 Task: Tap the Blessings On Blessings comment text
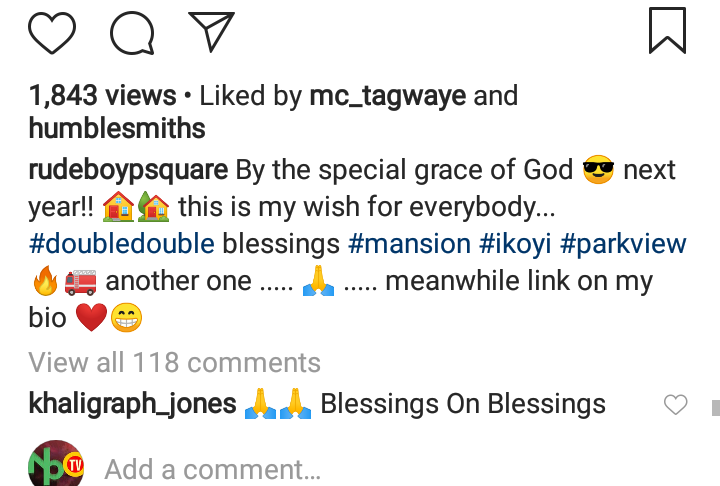point(463,404)
